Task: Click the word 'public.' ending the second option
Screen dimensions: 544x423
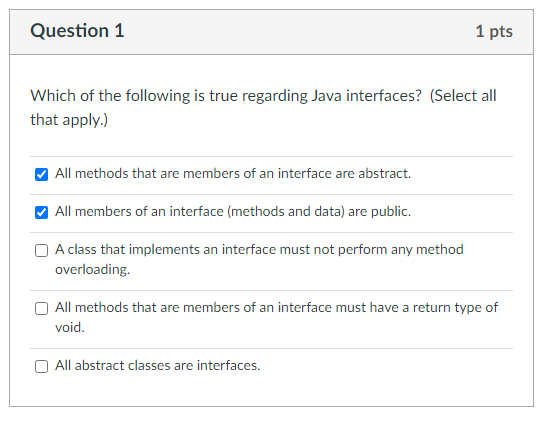Action: coord(391,212)
